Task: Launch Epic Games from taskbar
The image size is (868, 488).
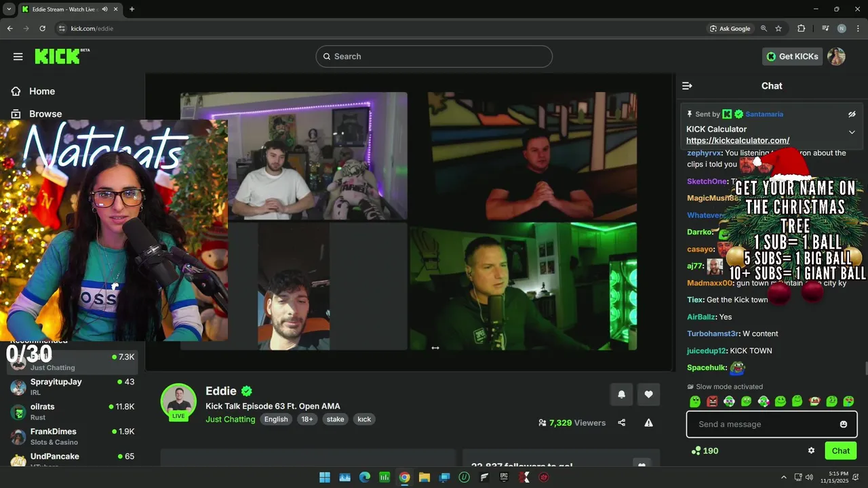Action: [504, 477]
